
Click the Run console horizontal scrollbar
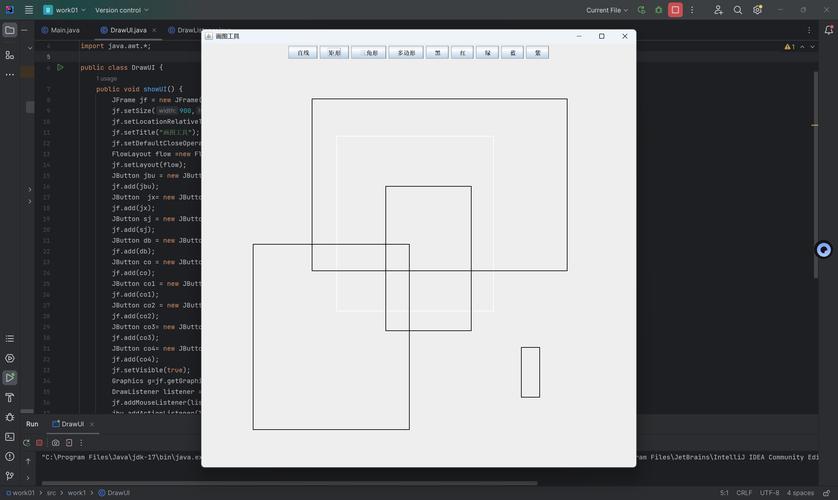(x=289, y=483)
